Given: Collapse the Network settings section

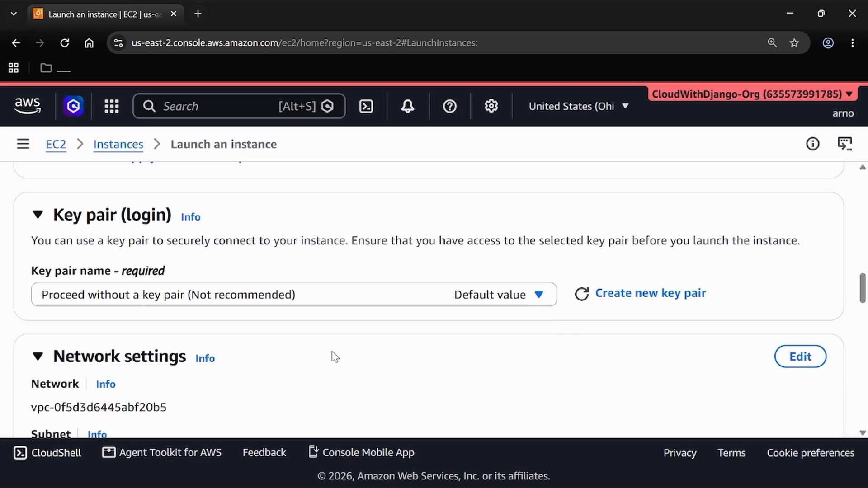Looking at the screenshot, I should click(38, 357).
